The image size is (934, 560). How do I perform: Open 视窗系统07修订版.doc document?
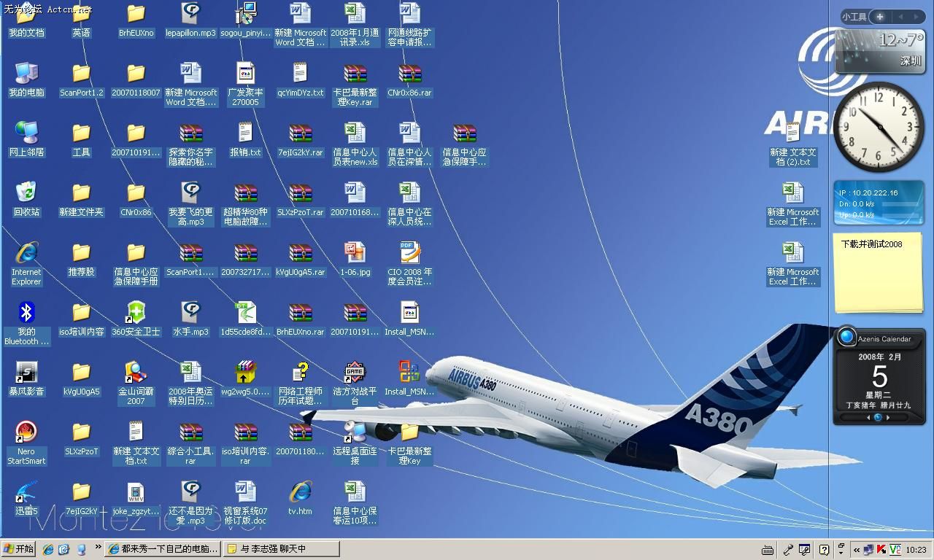click(245, 503)
